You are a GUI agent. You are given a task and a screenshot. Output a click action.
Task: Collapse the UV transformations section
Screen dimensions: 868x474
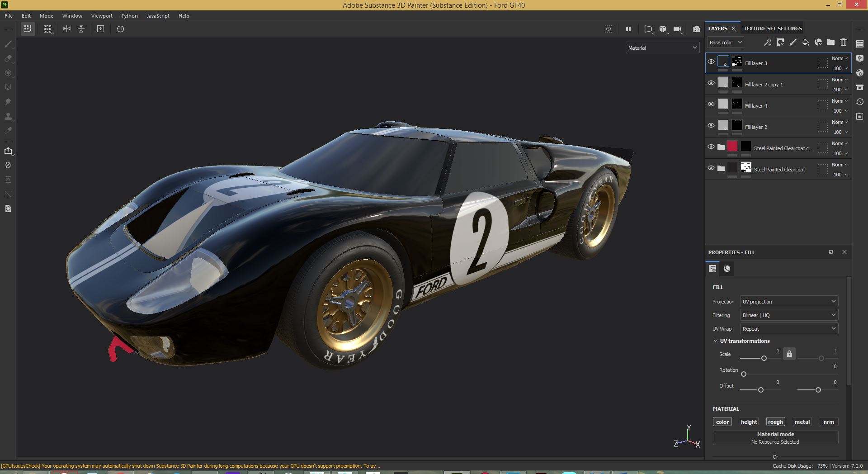pos(716,341)
